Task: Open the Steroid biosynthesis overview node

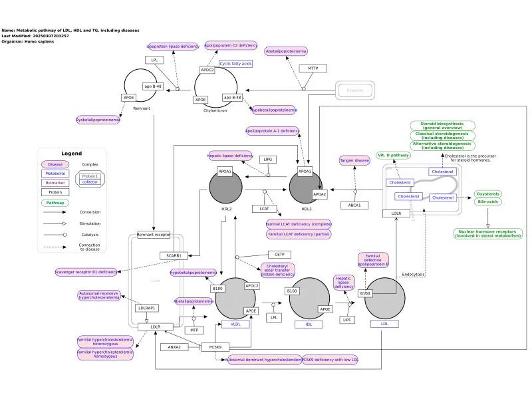Action: pyautogui.click(x=442, y=126)
